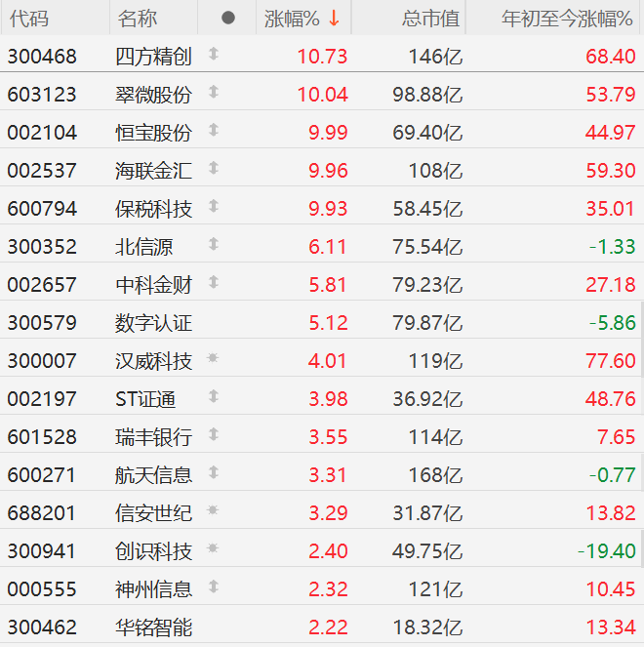Screen dimensions: 644x647
Task: Click the dot column header icon
Action: coord(228,18)
